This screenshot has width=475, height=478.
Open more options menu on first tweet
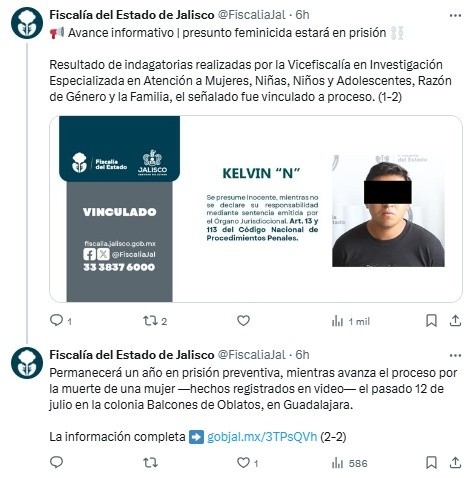click(455, 15)
